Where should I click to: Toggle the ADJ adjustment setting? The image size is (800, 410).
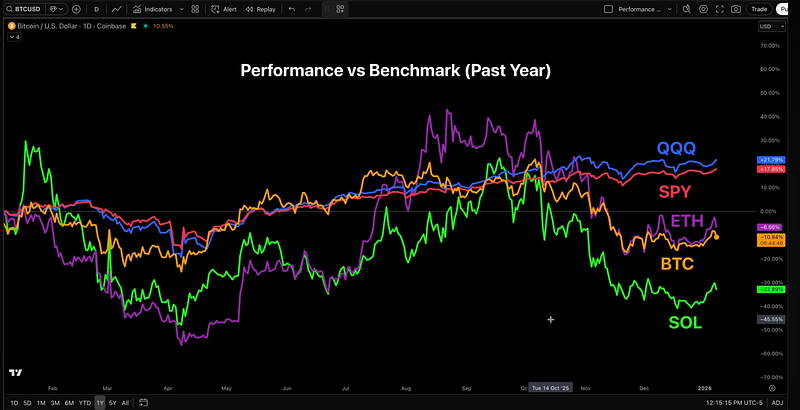(x=778, y=403)
